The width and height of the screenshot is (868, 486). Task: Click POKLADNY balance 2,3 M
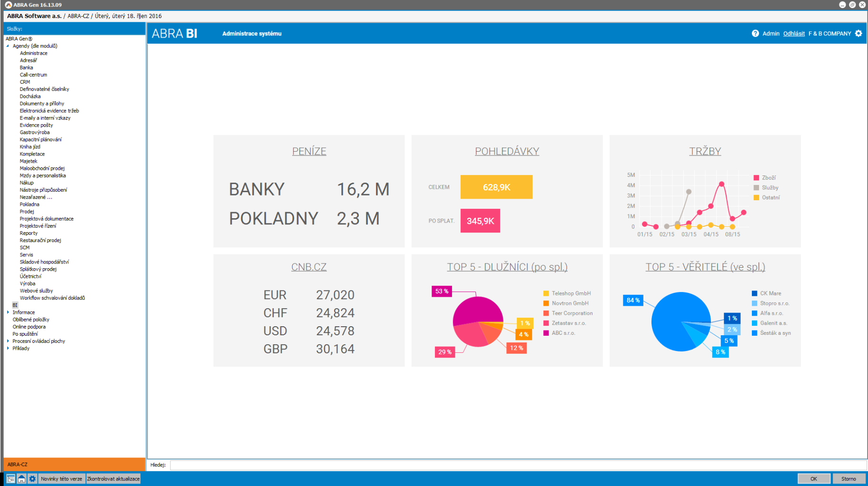coord(358,219)
